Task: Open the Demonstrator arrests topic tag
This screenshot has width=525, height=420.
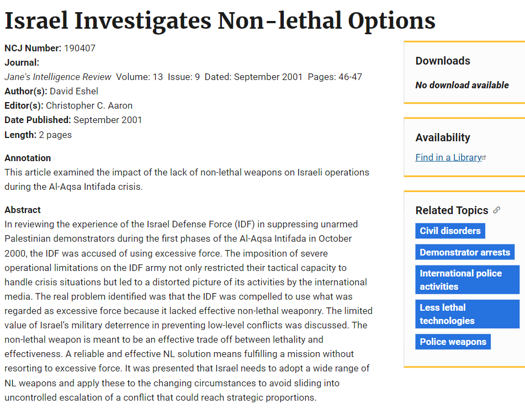Action: [x=464, y=252]
